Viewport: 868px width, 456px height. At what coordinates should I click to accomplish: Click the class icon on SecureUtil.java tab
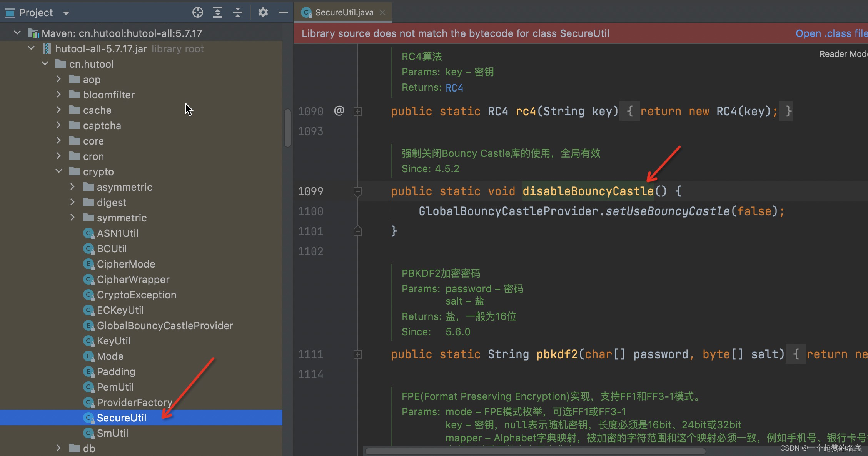coord(306,12)
